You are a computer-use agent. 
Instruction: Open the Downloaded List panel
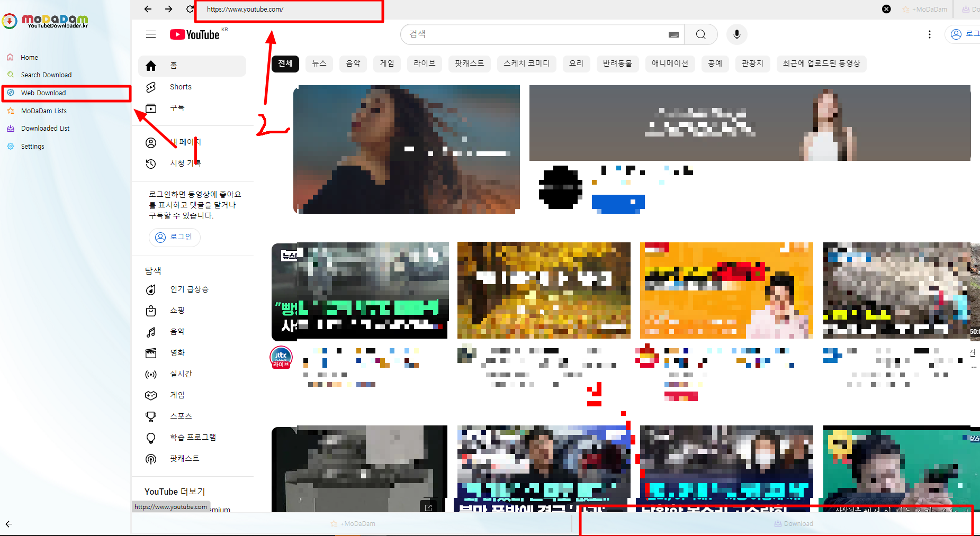tap(44, 128)
